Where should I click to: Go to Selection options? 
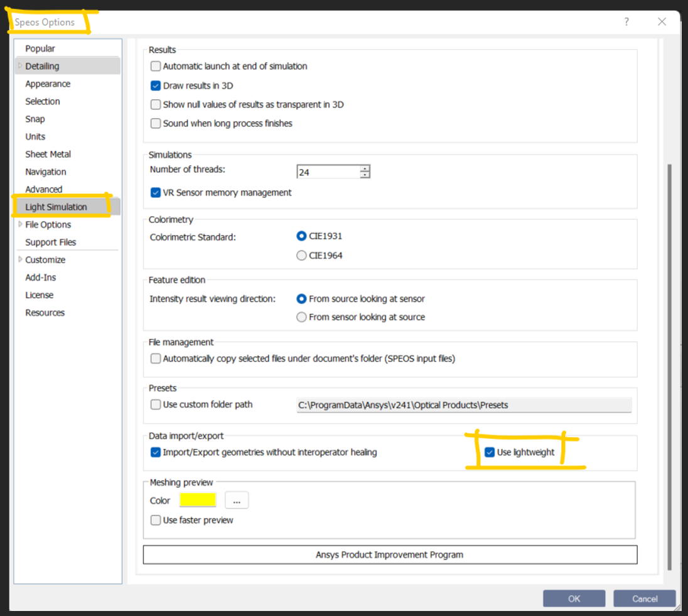tap(43, 102)
